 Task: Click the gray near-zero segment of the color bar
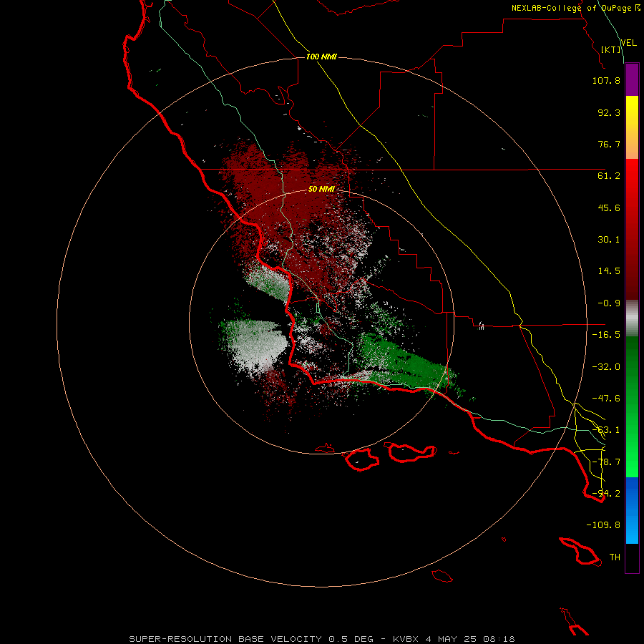tap(632, 318)
